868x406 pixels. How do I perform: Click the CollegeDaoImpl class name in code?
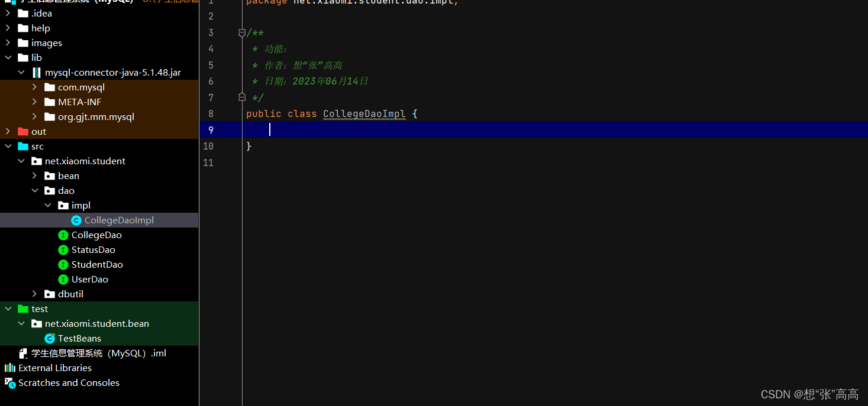[364, 113]
